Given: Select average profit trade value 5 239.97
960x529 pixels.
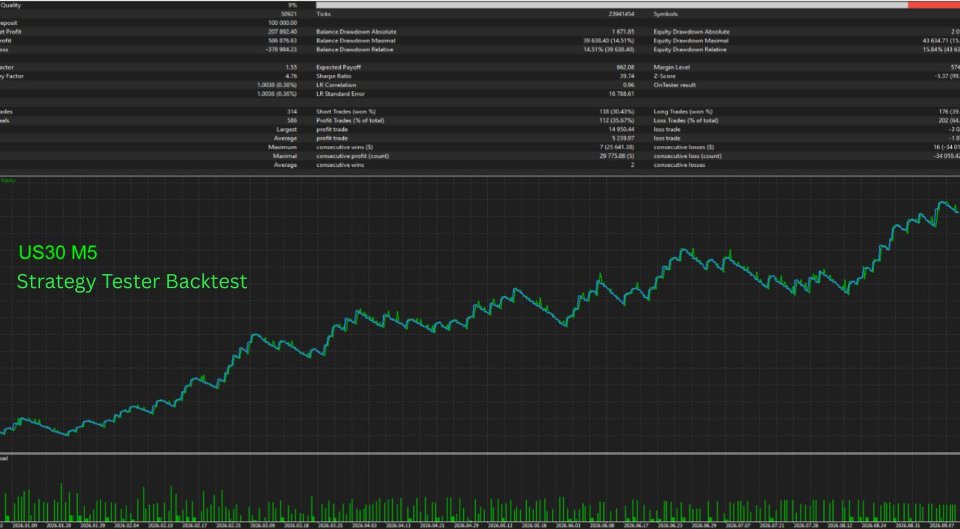Looking at the screenshot, I should pyautogui.click(x=623, y=138).
